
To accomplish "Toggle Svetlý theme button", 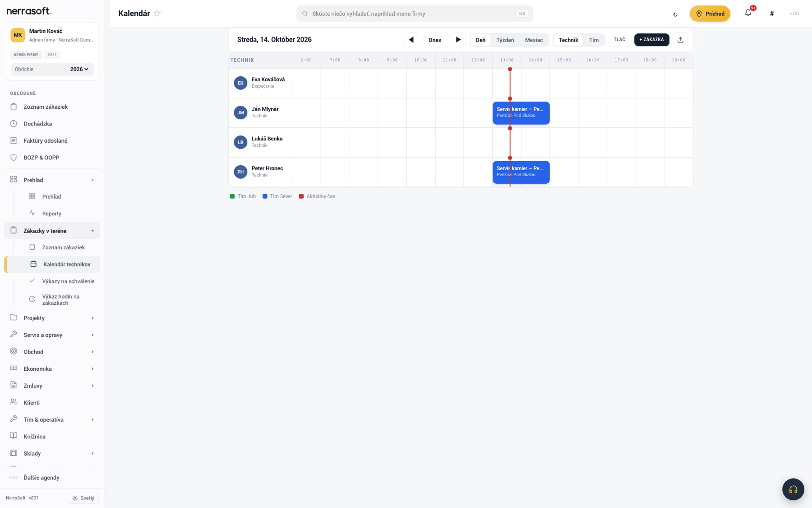I will tap(83, 498).
